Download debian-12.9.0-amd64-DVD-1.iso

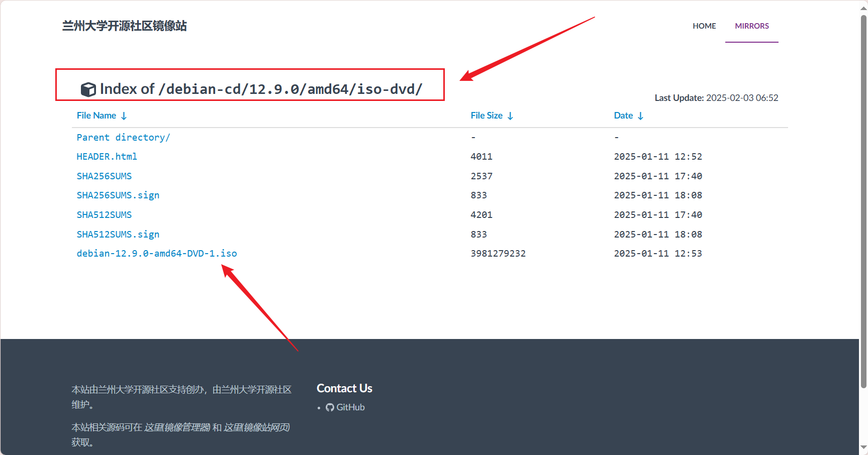(x=157, y=254)
